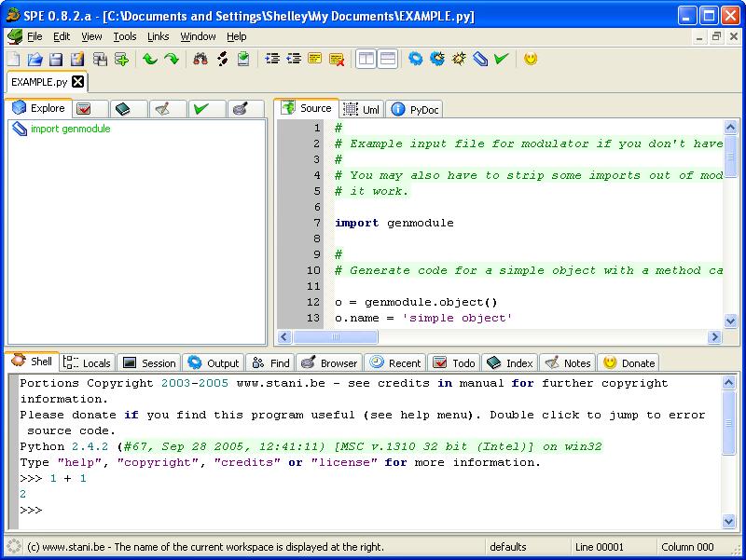Open the Edit menu
The image size is (746, 560).
[62, 36]
